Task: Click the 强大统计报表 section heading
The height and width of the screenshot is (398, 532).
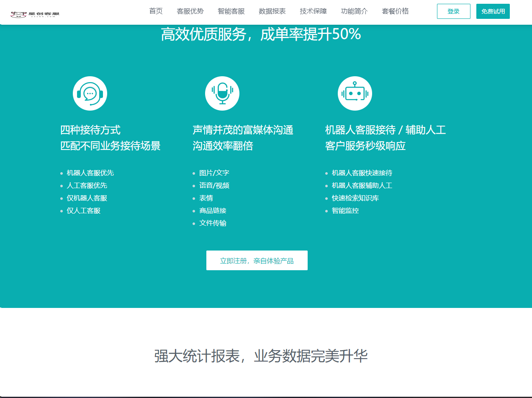Action: (260, 356)
